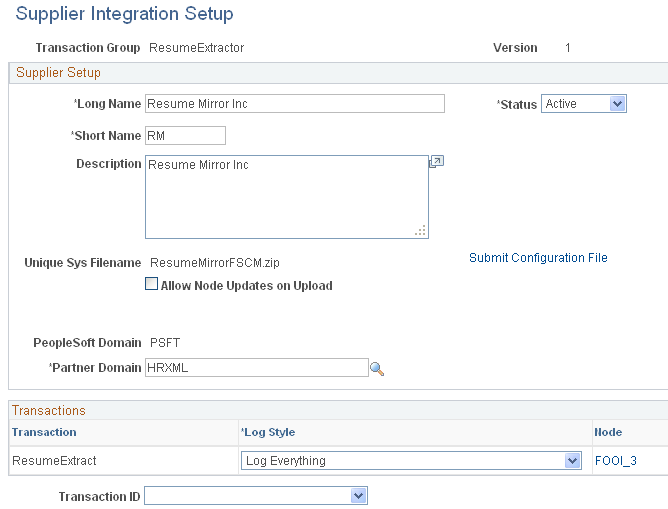Screen dimensions: 668x509
Task: Click the Supplier Integration Setup page title
Action: click(x=124, y=14)
